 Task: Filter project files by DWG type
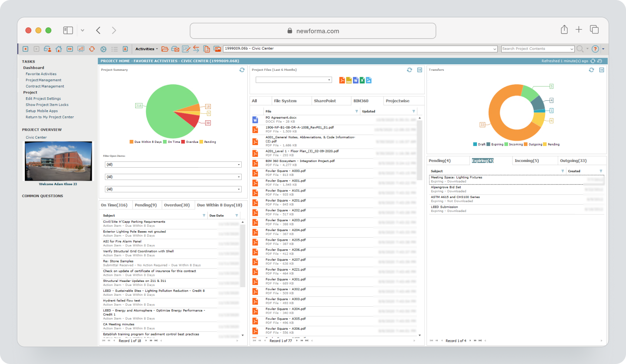(x=349, y=80)
